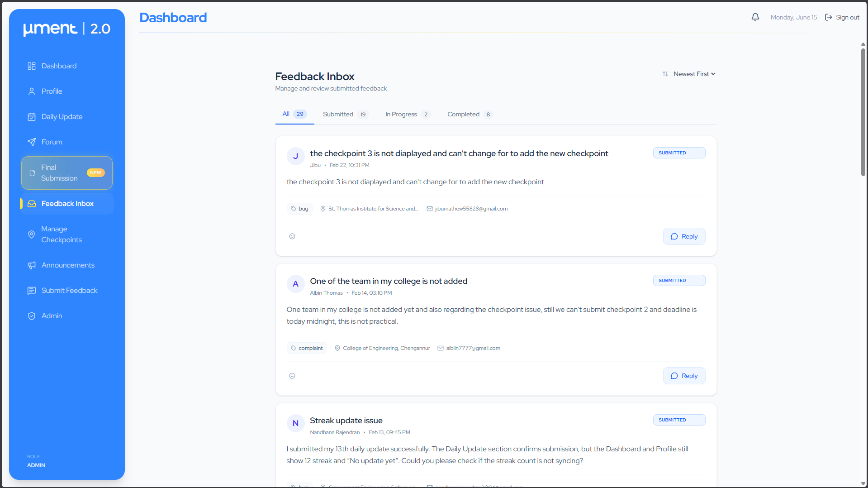Switch to the Submitted tab
Screen dimensions: 868x488
[346, 115]
